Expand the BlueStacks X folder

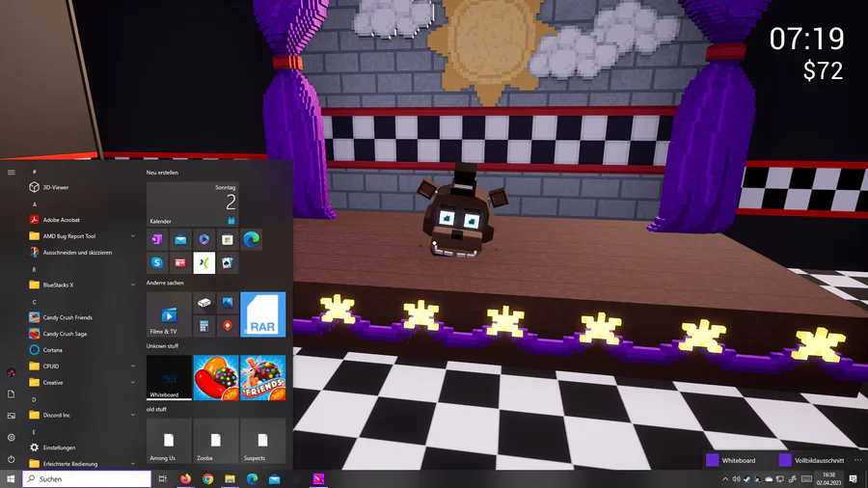click(82, 285)
